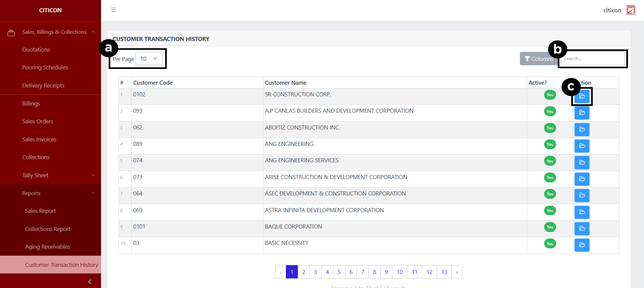Toggle the hamburger menu icon
This screenshot has height=288, width=644.
tap(114, 10)
